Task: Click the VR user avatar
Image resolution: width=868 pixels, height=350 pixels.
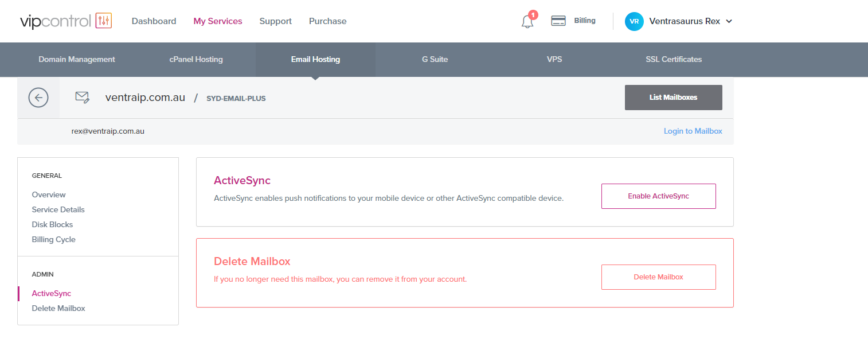Action: 634,21
